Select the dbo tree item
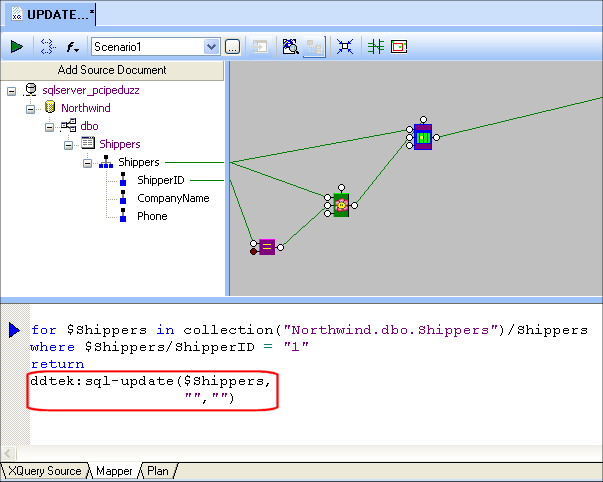The image size is (603, 482). pyautogui.click(x=89, y=126)
